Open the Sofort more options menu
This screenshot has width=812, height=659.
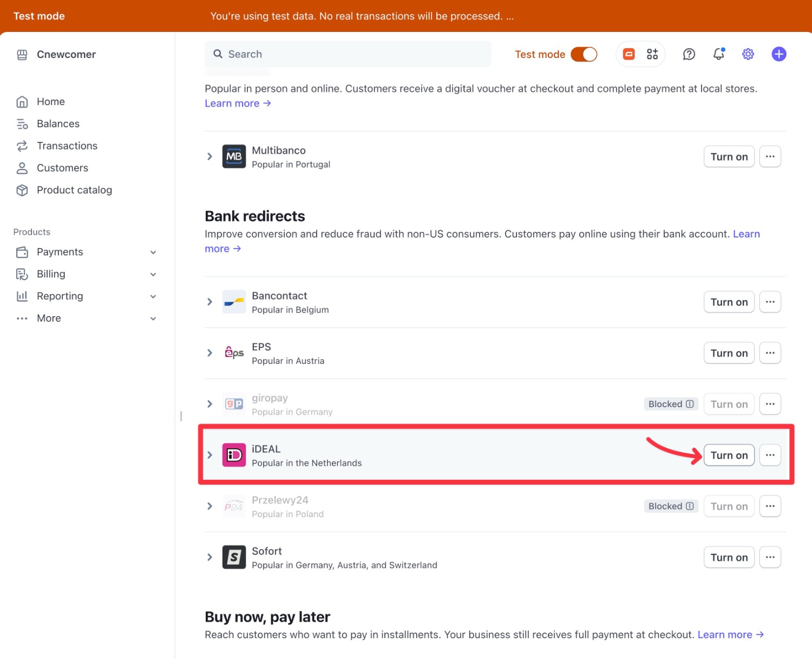[770, 557]
